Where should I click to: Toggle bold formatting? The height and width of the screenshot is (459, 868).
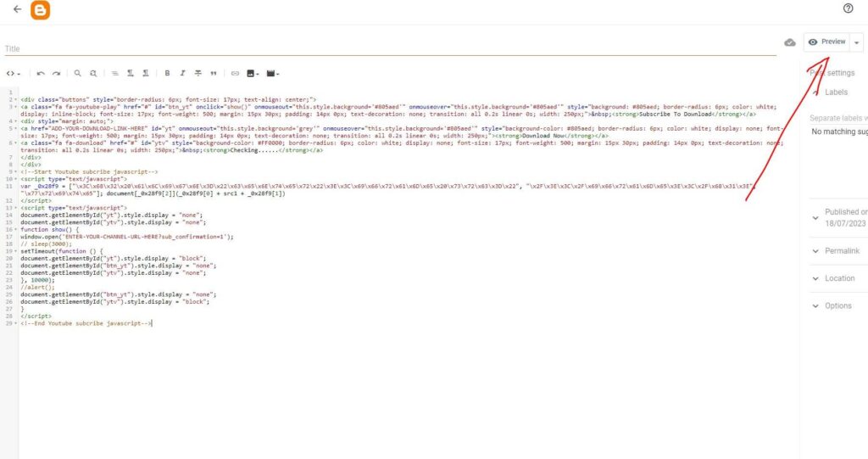(167, 73)
